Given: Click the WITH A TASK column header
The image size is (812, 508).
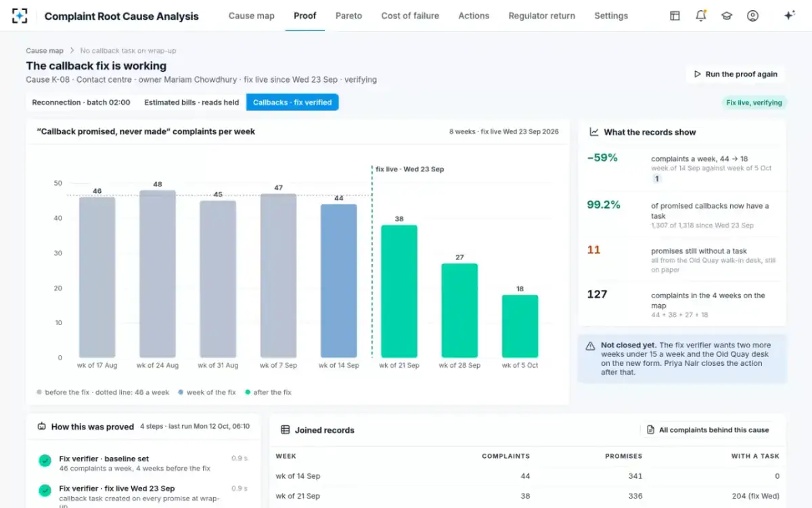Looking at the screenshot, I should [755, 457].
